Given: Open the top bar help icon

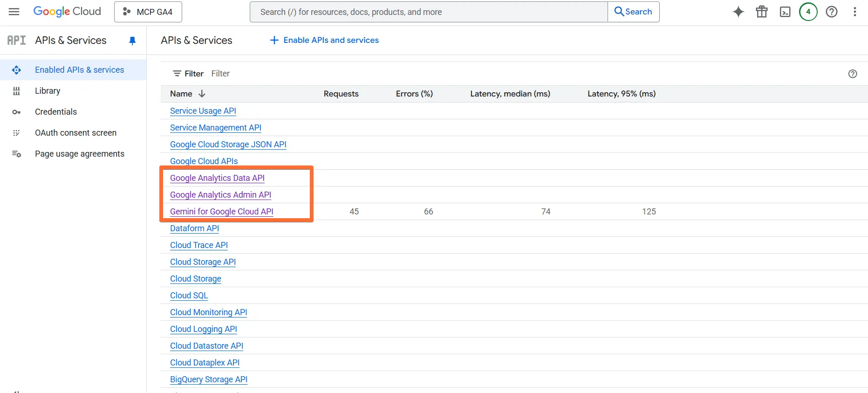Looking at the screenshot, I should (x=832, y=12).
